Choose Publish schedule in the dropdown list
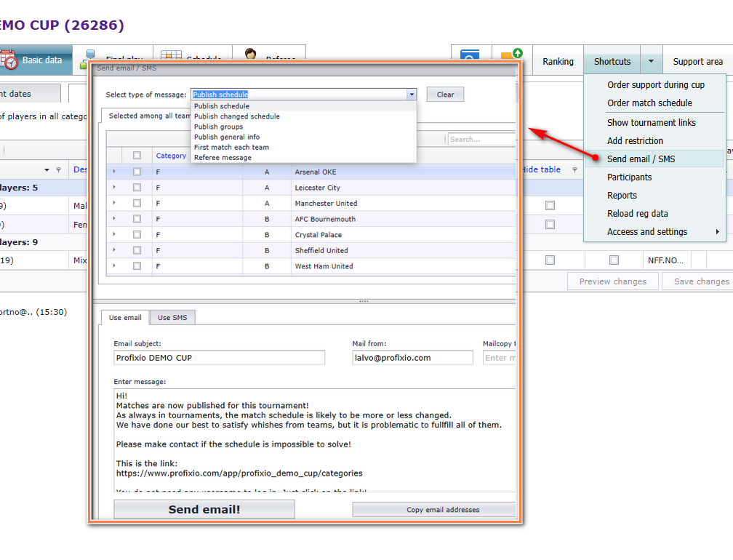The image size is (733, 560). [x=303, y=106]
